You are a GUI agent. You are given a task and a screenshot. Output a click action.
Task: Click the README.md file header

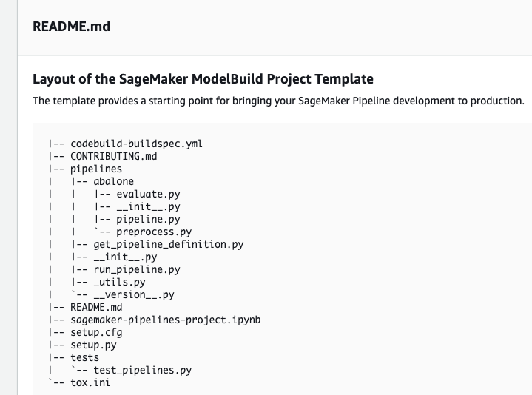[71, 27]
